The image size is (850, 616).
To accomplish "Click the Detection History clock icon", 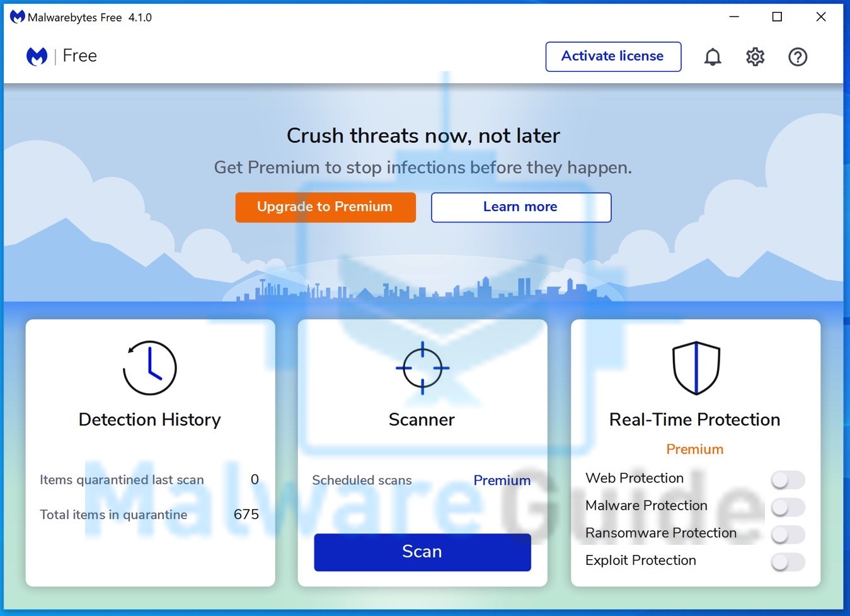I will pos(149,368).
